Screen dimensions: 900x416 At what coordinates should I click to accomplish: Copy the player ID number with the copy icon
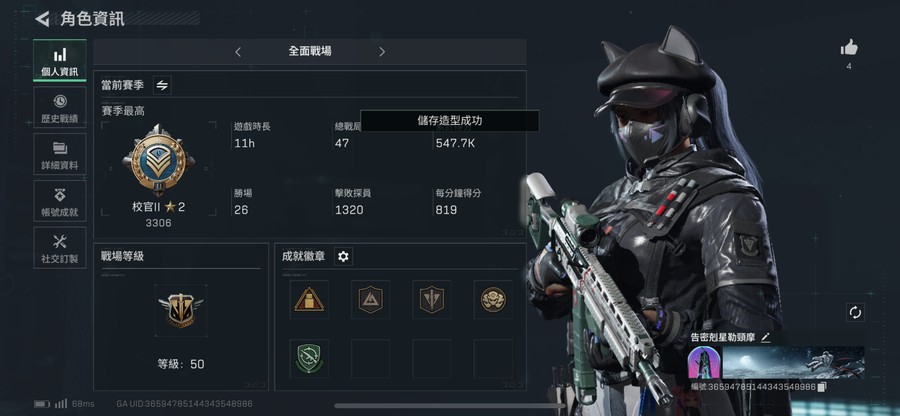pos(822,387)
